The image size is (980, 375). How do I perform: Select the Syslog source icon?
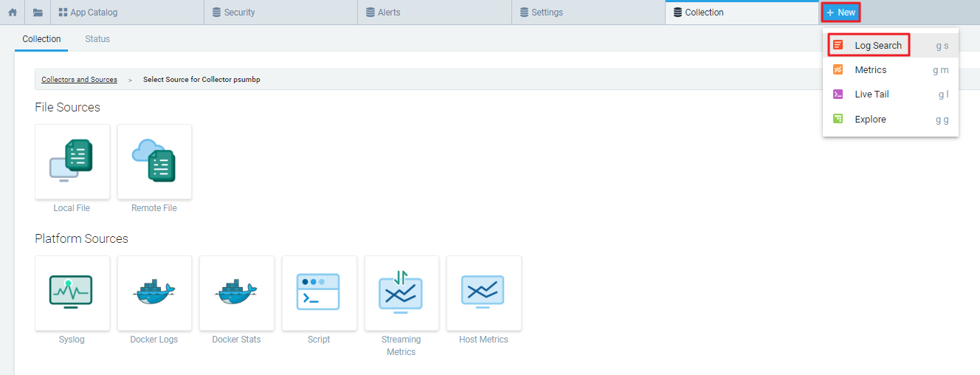72,293
